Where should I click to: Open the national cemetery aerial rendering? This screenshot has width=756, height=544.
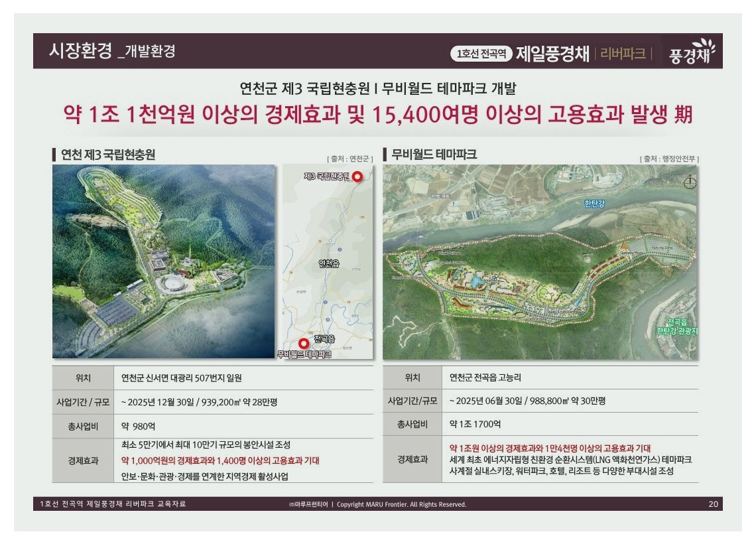(x=163, y=261)
